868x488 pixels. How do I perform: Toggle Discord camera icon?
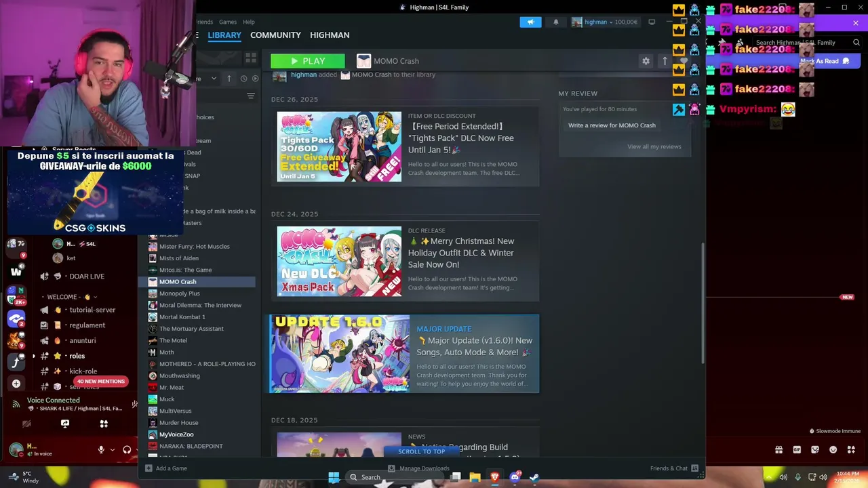click(26, 424)
